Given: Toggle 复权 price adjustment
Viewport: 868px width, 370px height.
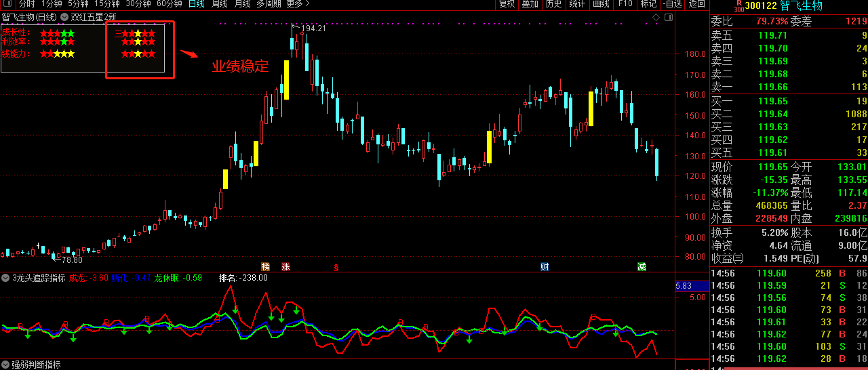Looking at the screenshot, I should point(507,4).
